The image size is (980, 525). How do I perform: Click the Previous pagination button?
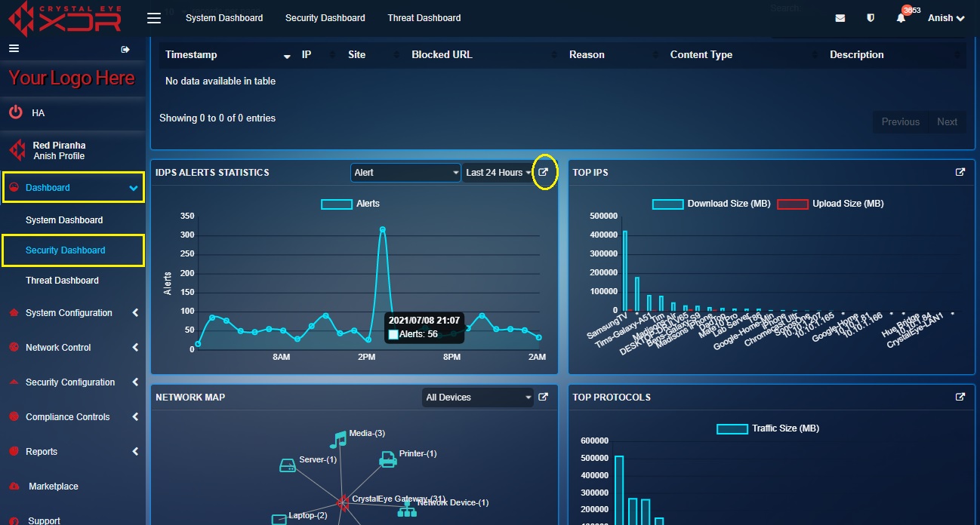901,122
